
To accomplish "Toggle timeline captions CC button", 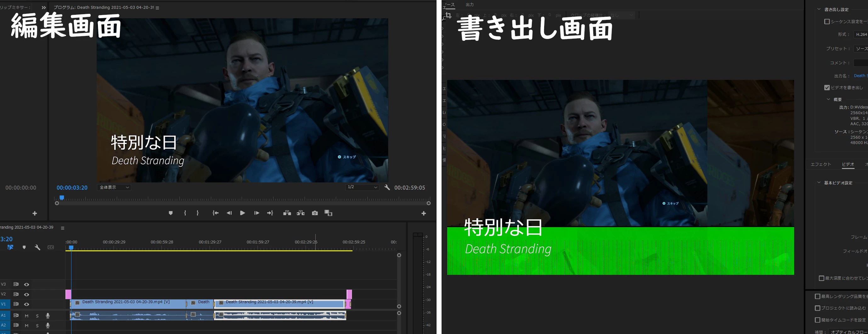I will pyautogui.click(x=51, y=248).
